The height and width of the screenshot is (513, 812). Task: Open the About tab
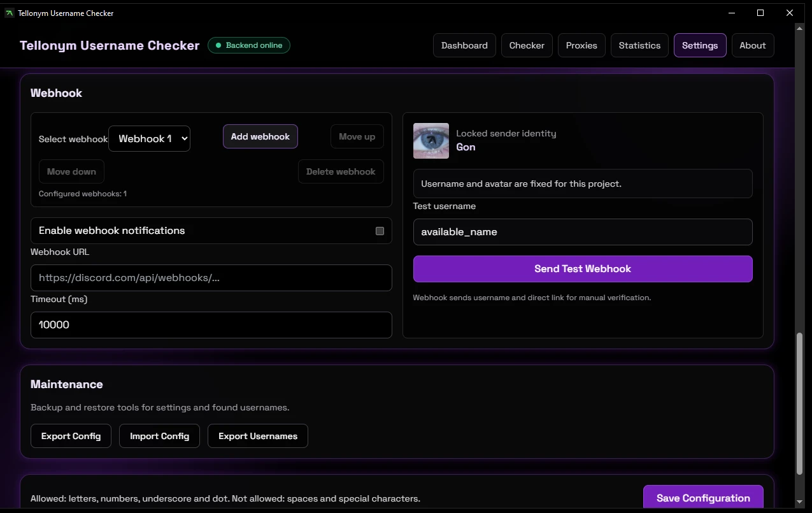point(752,45)
